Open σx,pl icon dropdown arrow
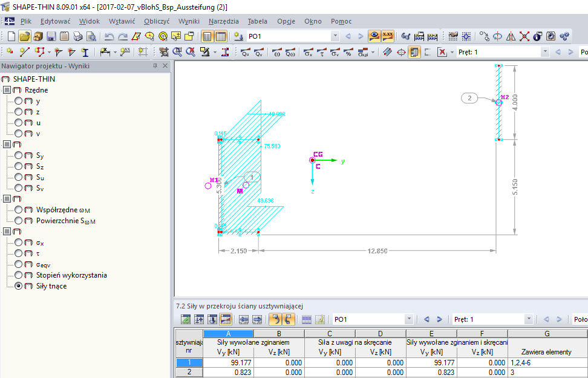 [373, 52]
